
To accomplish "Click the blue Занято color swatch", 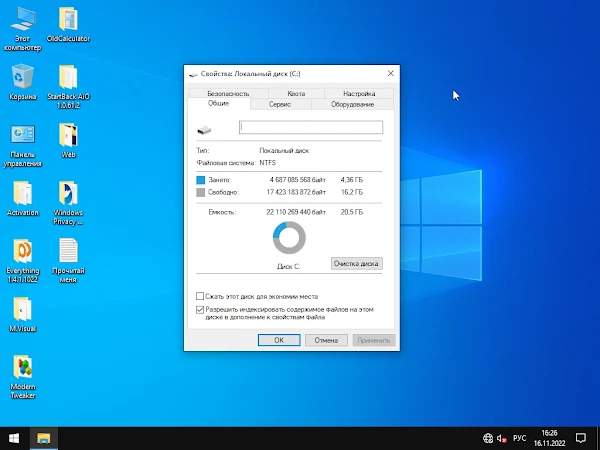I will coord(201,180).
